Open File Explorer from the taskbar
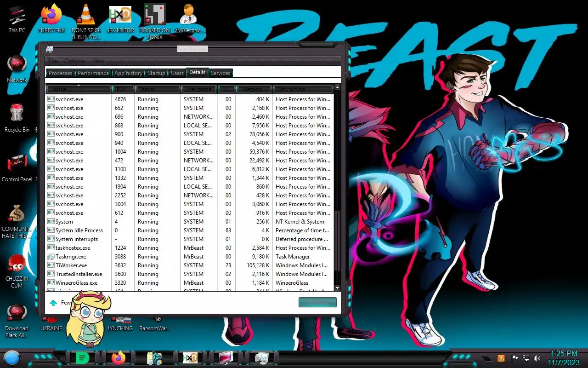The height and width of the screenshot is (368, 588). tap(153, 357)
